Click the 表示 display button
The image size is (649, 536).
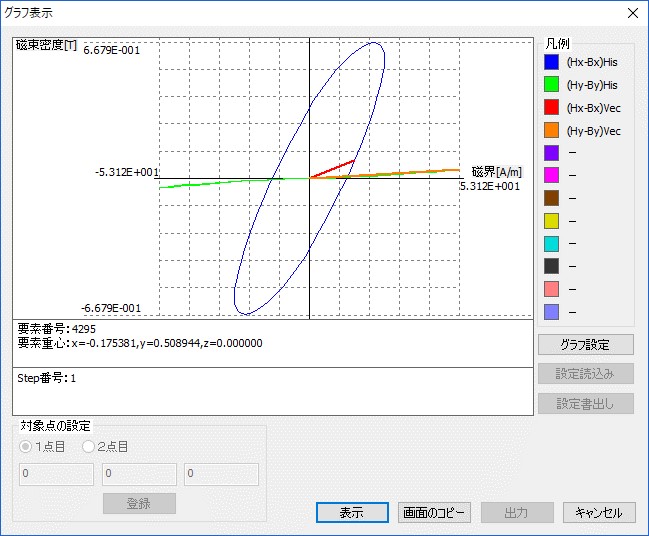(352, 513)
